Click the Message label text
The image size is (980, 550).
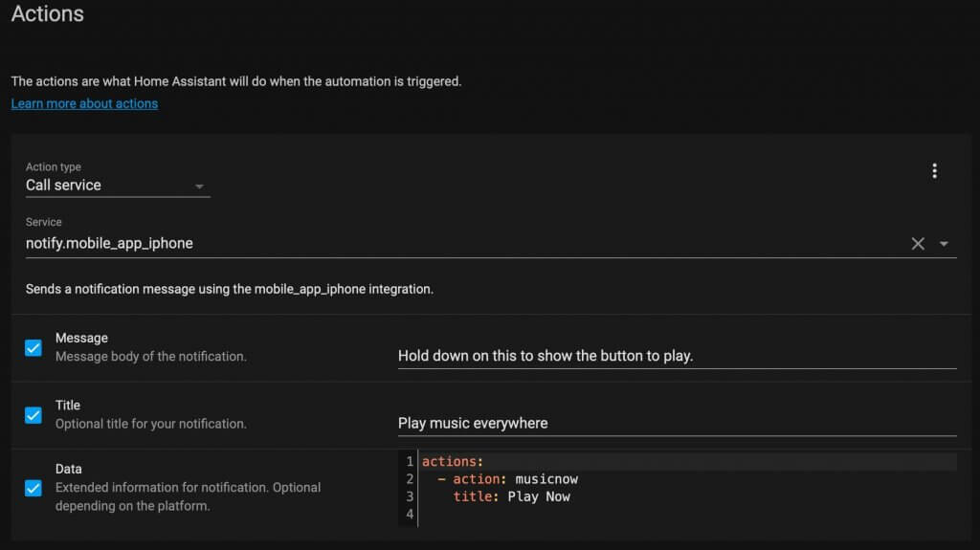click(81, 338)
